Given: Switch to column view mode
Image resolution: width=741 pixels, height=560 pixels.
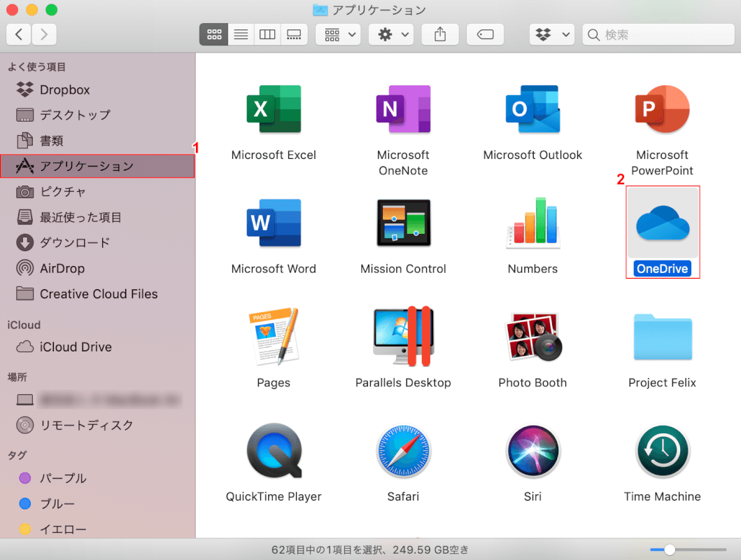Looking at the screenshot, I should click(267, 34).
